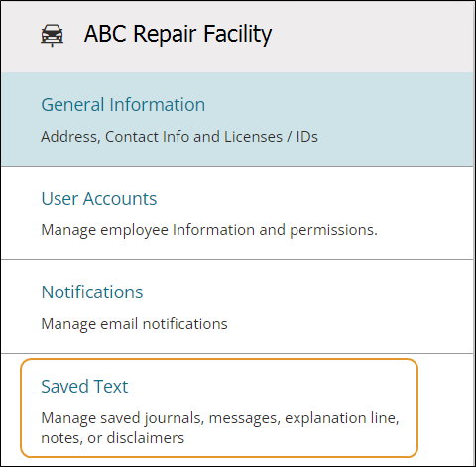
Task: Click the Saved Text heading link
Action: (x=84, y=386)
